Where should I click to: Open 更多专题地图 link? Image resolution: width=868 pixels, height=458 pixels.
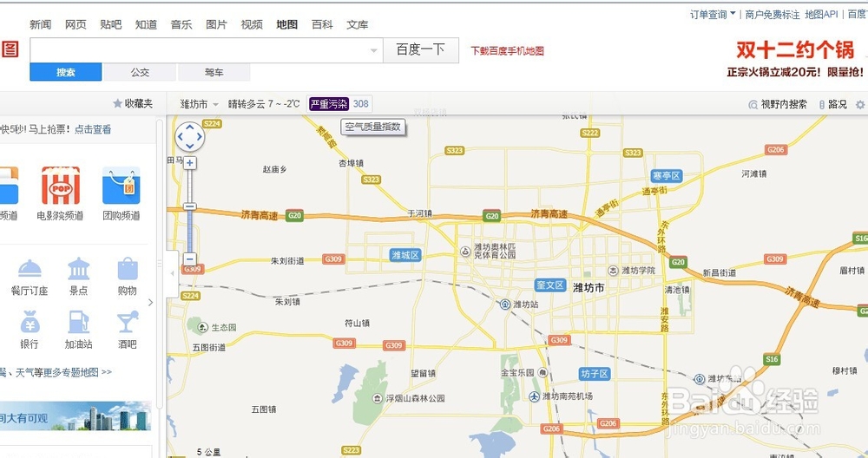71,372
